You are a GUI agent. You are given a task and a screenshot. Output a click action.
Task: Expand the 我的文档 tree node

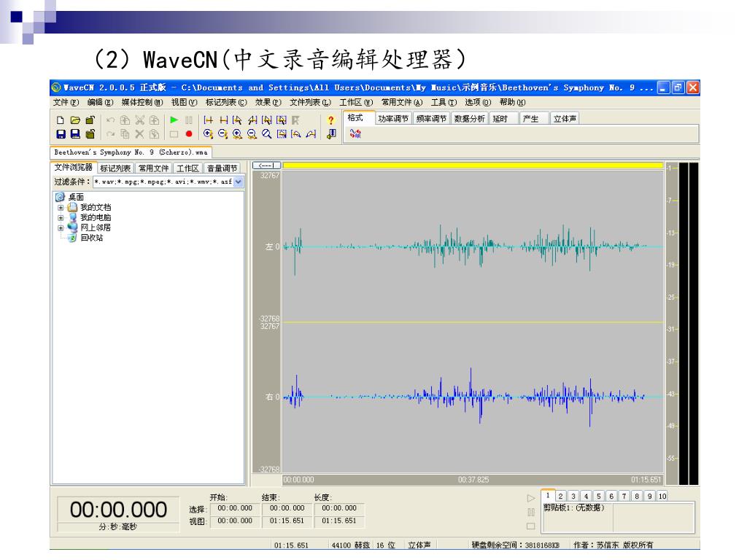61,208
